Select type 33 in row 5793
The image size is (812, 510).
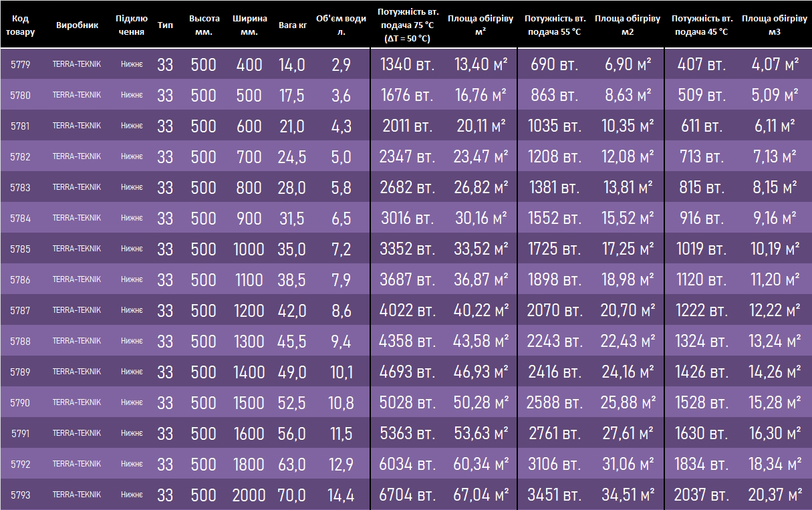pyautogui.click(x=165, y=495)
